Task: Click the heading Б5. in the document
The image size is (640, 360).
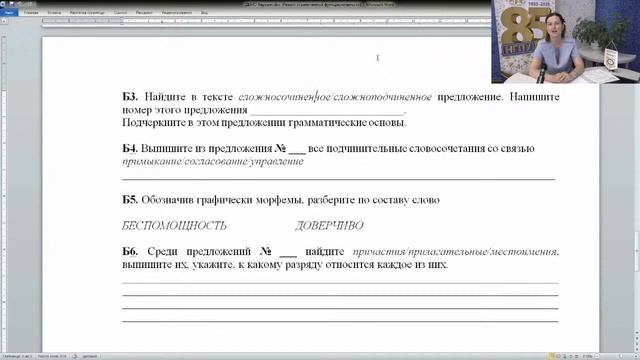Action: point(130,200)
